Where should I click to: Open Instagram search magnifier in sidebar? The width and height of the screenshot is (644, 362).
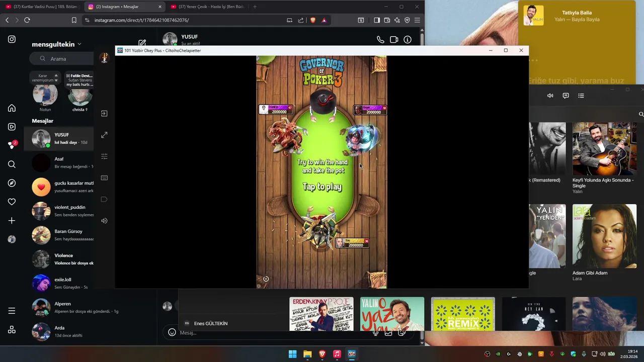12,164
